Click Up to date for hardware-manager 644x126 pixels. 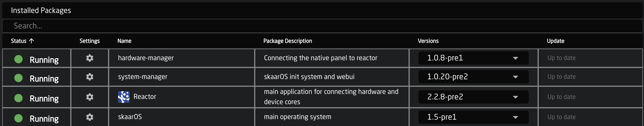[x=562, y=58]
